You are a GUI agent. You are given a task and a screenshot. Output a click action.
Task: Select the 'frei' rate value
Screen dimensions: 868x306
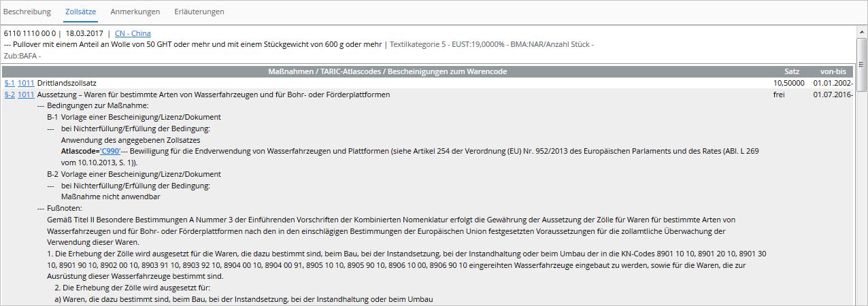pos(779,95)
